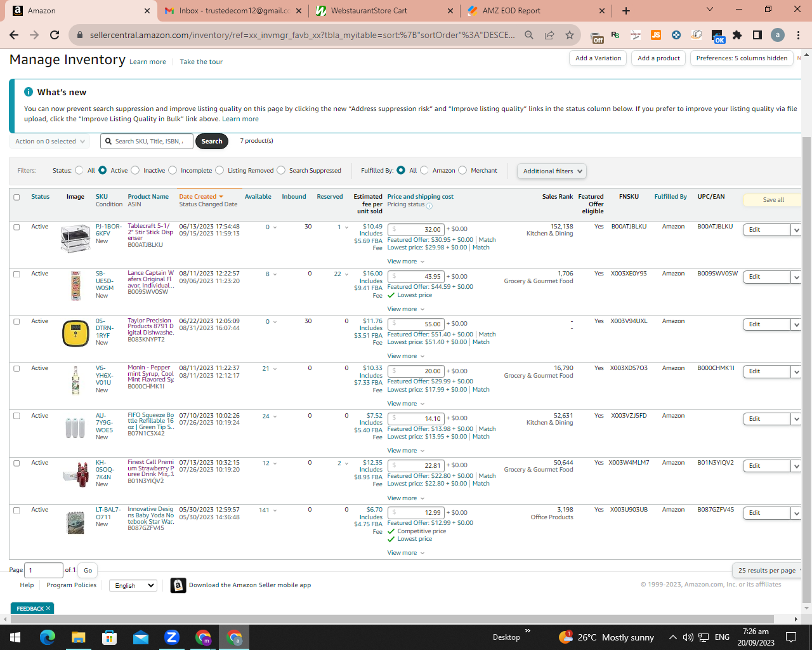812x650 pixels.
Task: Switch to the Inbox Gmail tab
Action: coord(232,11)
